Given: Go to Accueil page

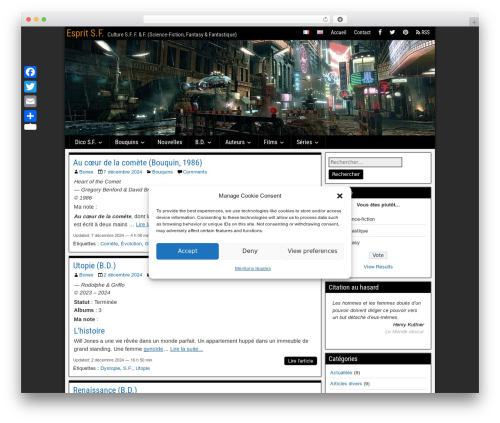Looking at the screenshot, I should pyautogui.click(x=338, y=32).
